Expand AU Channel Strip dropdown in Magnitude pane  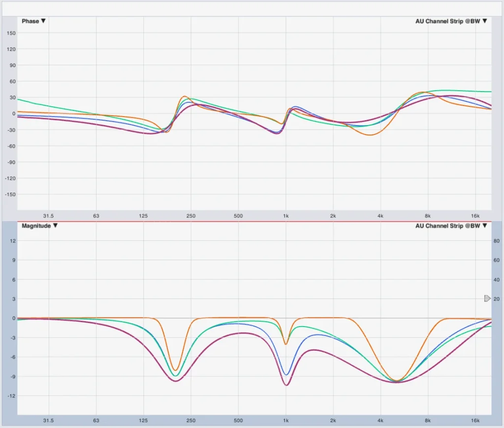451,226
